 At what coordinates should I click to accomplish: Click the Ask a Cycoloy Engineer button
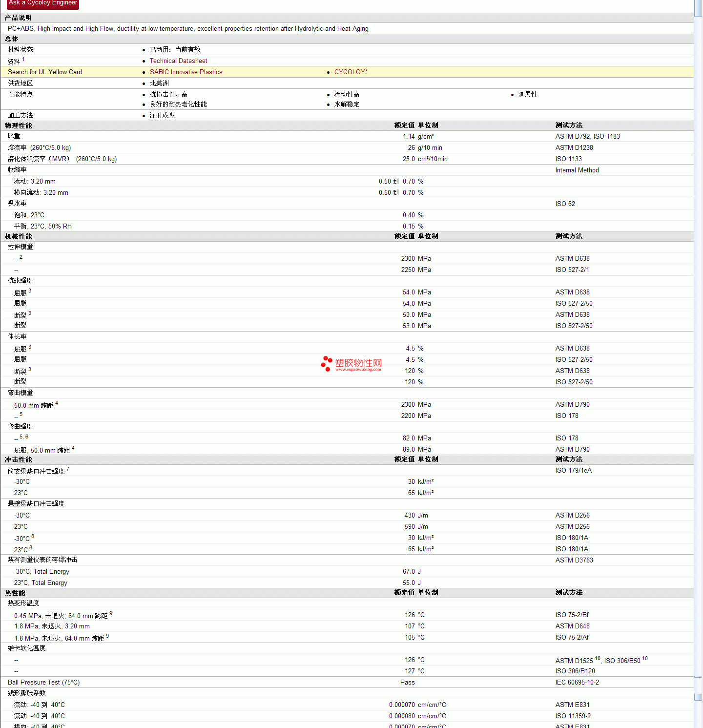point(43,4)
